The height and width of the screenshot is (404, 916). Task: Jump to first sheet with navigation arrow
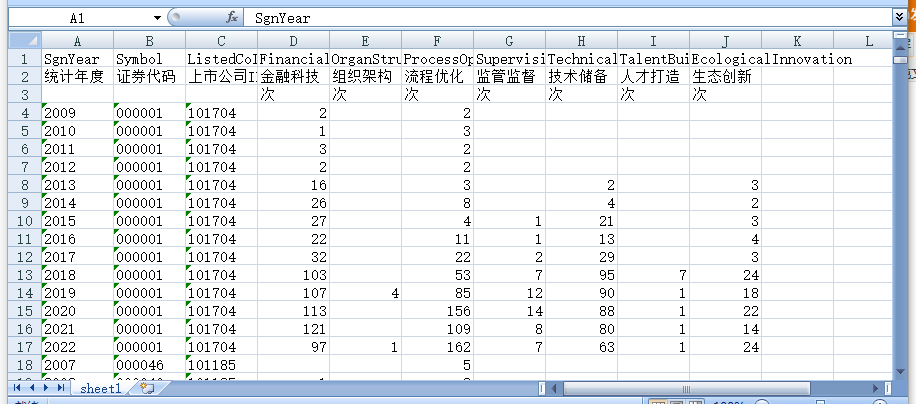(17, 388)
